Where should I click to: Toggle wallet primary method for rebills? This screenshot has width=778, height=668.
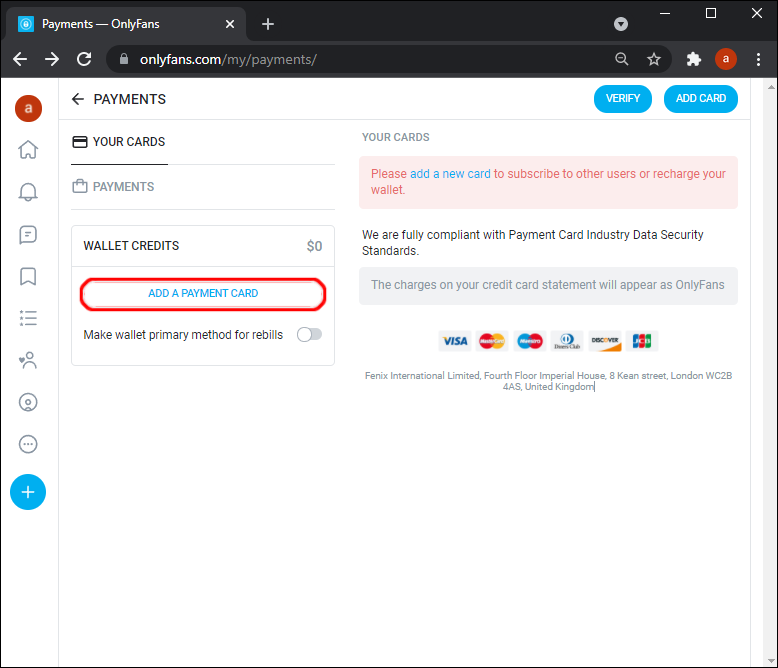(x=310, y=334)
